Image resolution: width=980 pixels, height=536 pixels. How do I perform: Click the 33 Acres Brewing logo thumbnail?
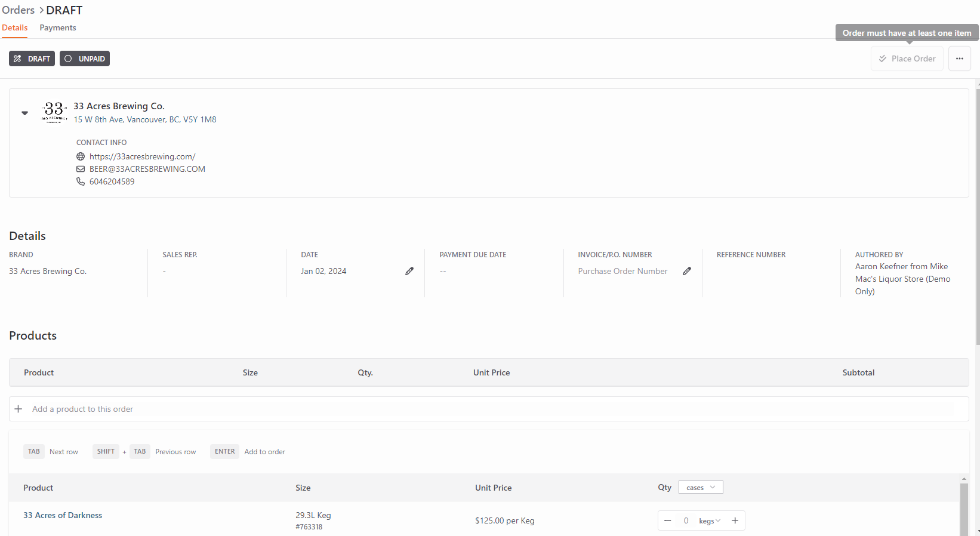pyautogui.click(x=54, y=112)
